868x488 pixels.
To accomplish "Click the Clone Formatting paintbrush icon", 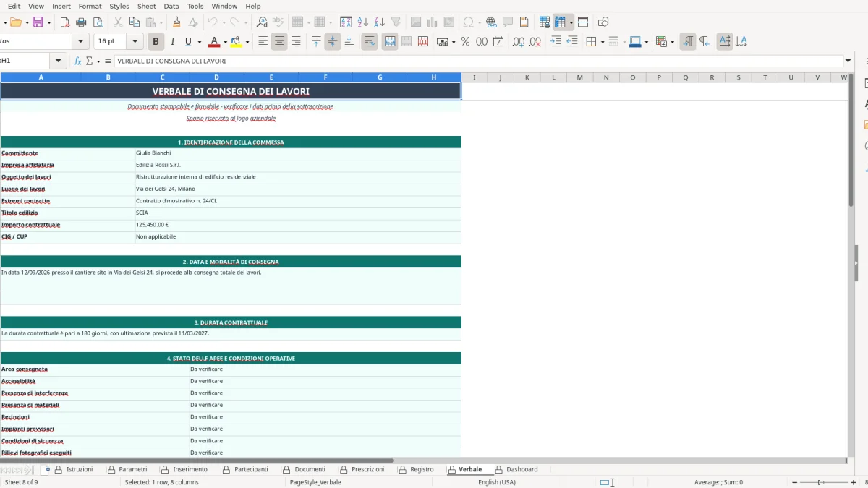I will (176, 22).
